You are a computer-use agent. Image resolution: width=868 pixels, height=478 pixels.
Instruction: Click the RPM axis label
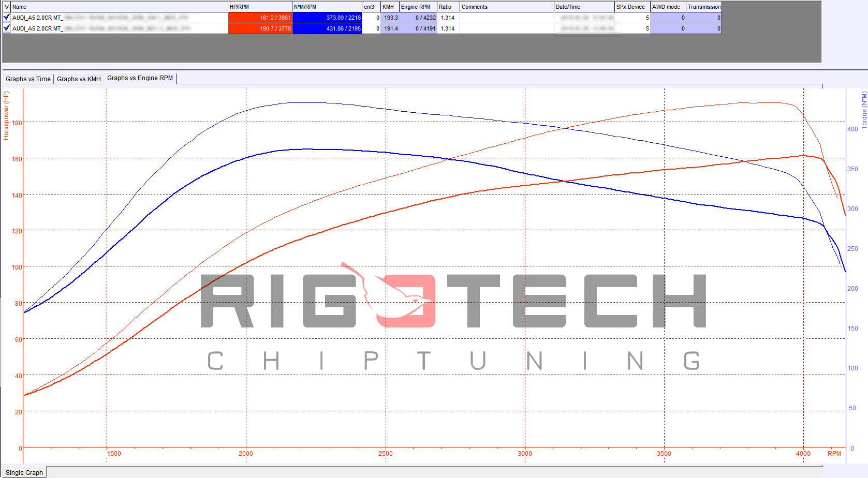(834, 454)
